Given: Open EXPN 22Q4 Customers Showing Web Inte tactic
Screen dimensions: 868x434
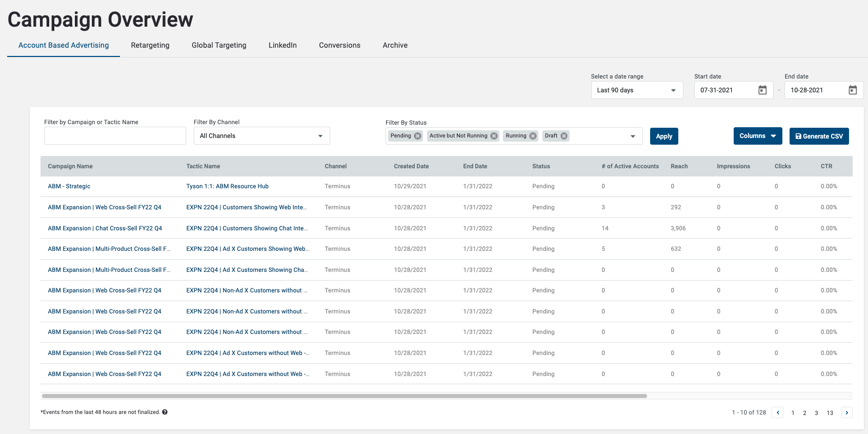Looking at the screenshot, I should (247, 207).
